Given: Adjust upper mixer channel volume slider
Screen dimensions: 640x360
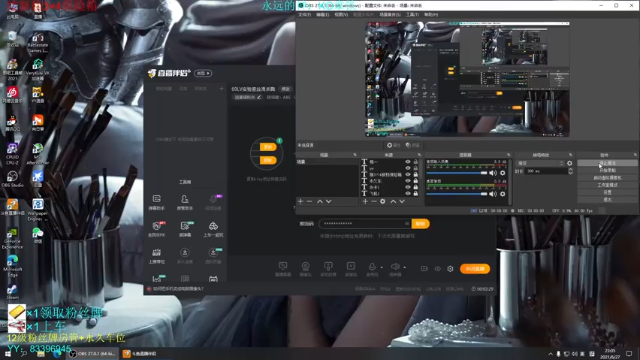Looking at the screenshot, I should (x=456, y=173).
